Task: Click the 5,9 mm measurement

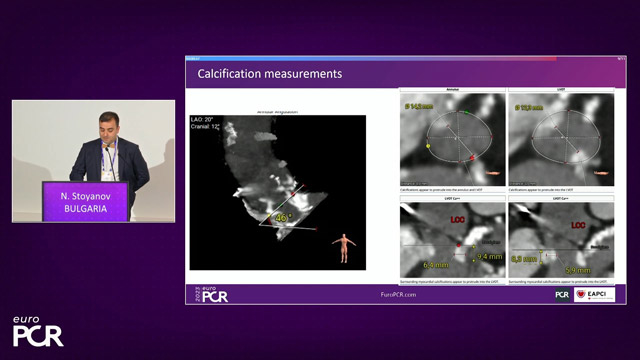Action: [578, 270]
